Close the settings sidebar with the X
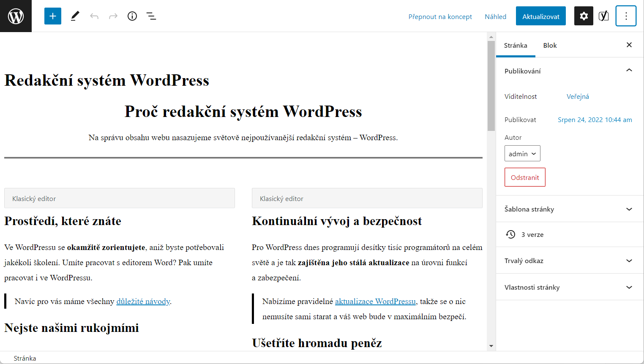The image size is (644, 364). tap(629, 45)
